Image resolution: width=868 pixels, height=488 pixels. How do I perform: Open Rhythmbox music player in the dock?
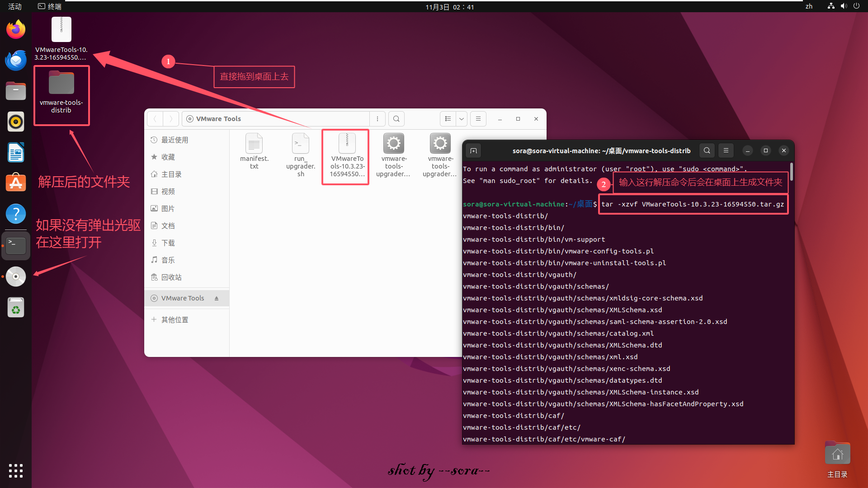[16, 122]
